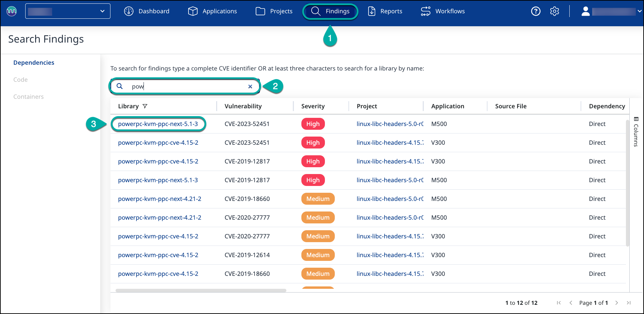The height and width of the screenshot is (314, 644).
Task: Open powerpc-kvm-ppc-next-4.21-2 for CVE-2019-18660
Action: (160, 199)
